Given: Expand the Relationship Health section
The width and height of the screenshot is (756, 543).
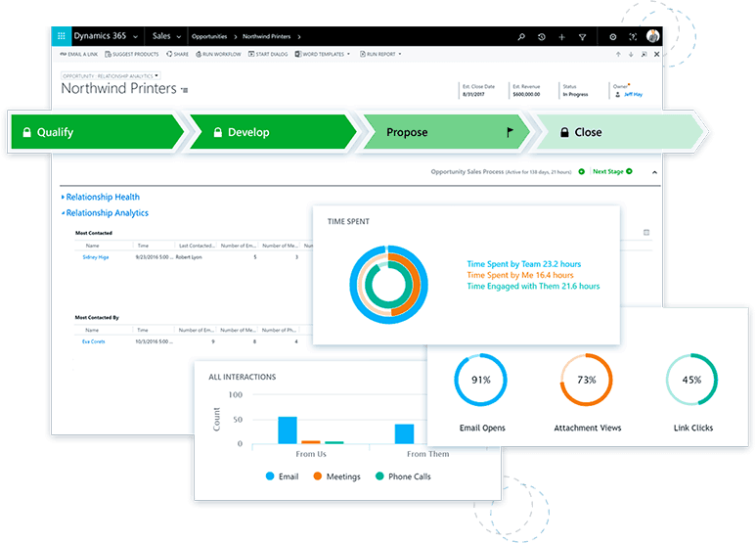Looking at the screenshot, I should (101, 197).
